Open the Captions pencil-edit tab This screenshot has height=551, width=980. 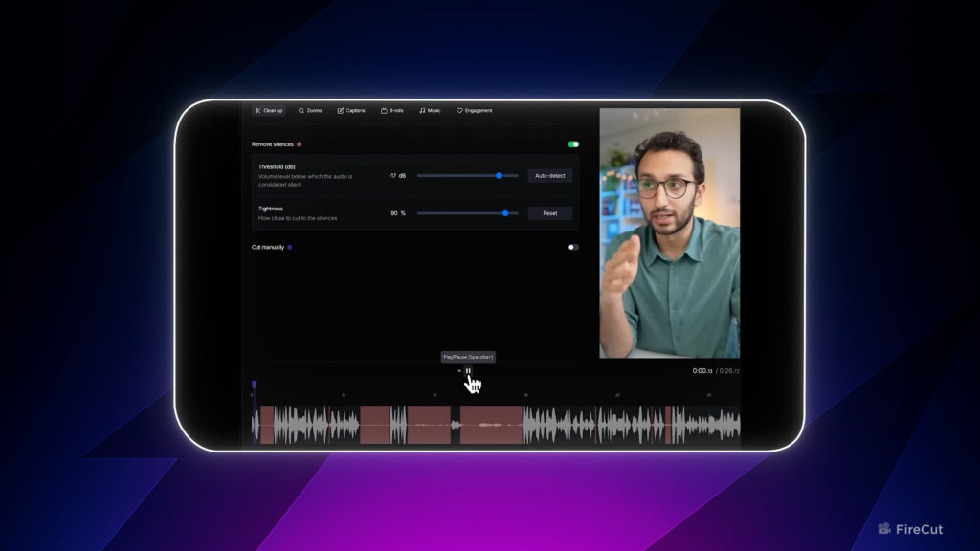pyautogui.click(x=351, y=111)
